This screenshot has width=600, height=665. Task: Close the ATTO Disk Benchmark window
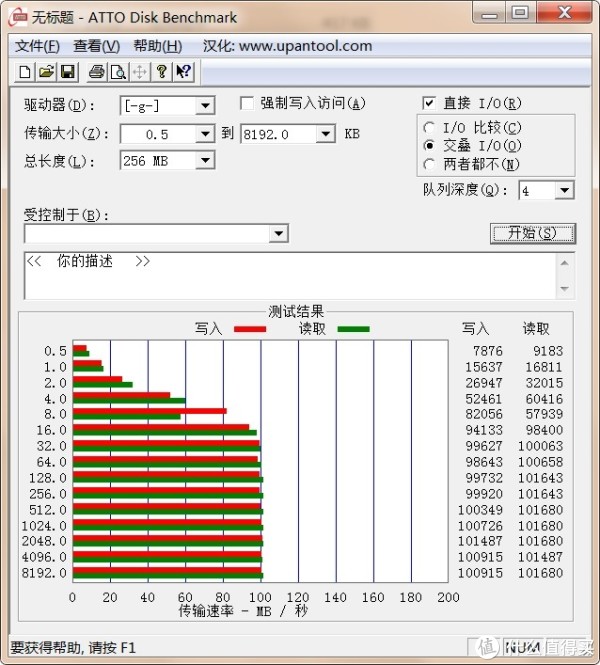tap(564, 13)
